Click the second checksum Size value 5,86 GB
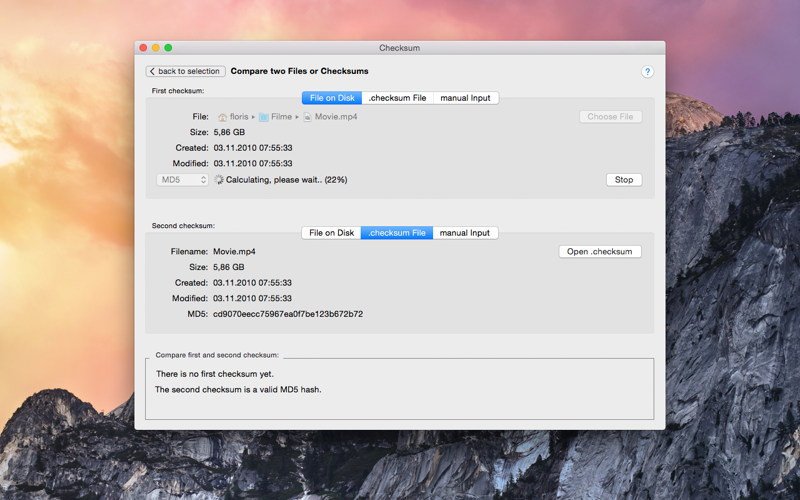The height and width of the screenshot is (500, 800). tap(229, 267)
